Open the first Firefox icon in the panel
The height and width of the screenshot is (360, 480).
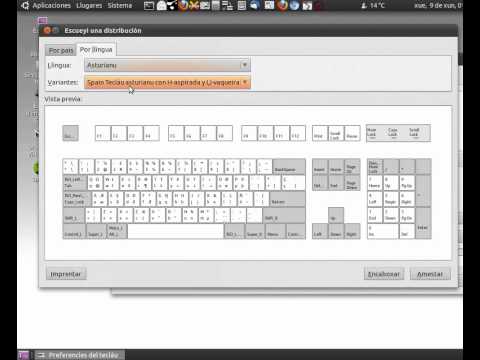click(x=183, y=6)
